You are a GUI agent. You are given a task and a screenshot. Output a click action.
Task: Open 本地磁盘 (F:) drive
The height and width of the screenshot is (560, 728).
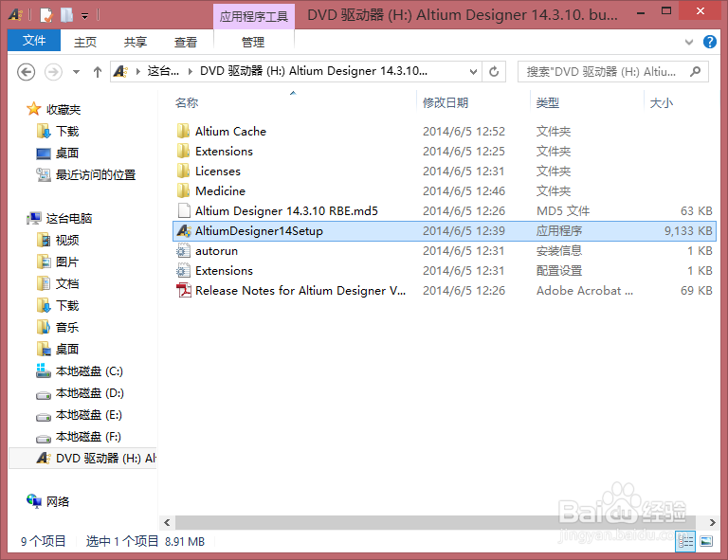click(88, 437)
